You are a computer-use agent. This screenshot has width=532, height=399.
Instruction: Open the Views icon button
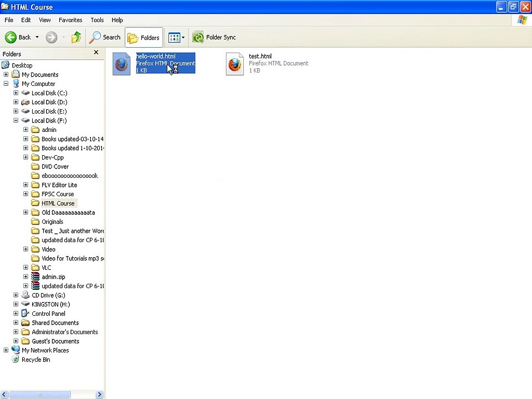174,37
